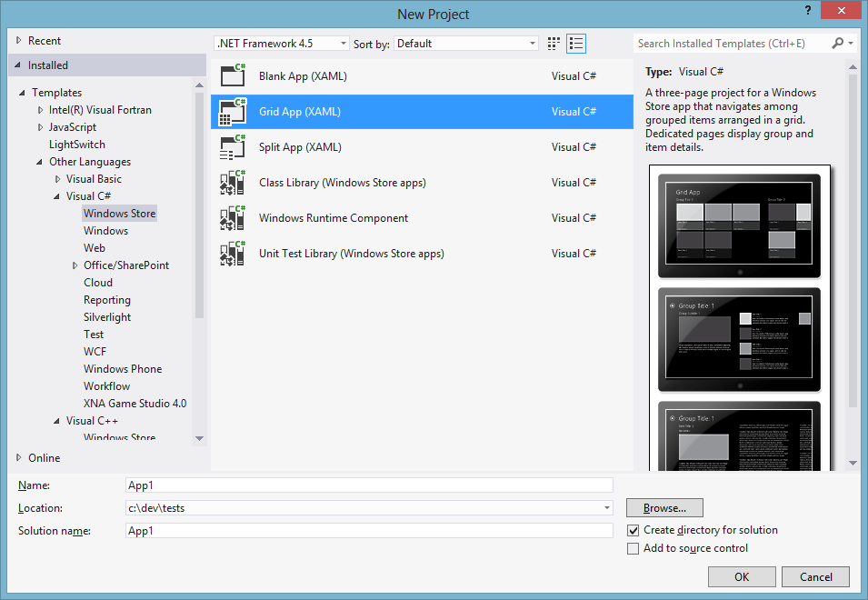The height and width of the screenshot is (600, 868).
Task: Click the Windows Runtime Component icon
Action: click(234, 218)
